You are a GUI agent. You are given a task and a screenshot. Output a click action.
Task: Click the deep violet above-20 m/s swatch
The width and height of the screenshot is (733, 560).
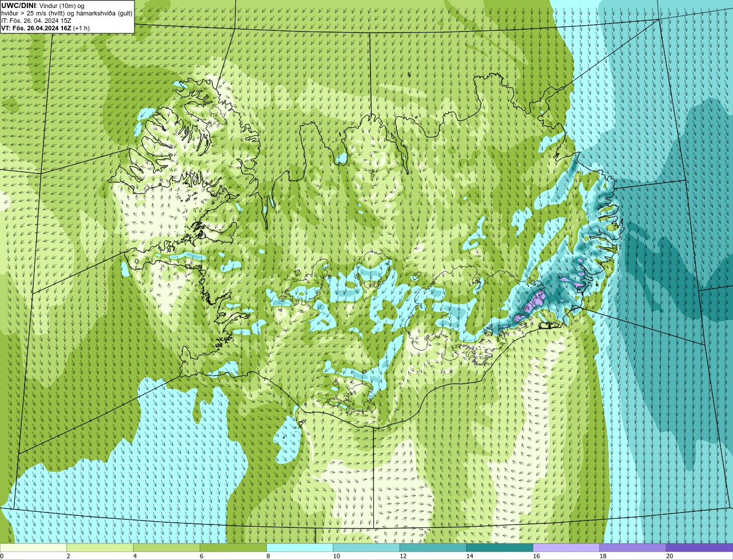[x=700, y=547]
